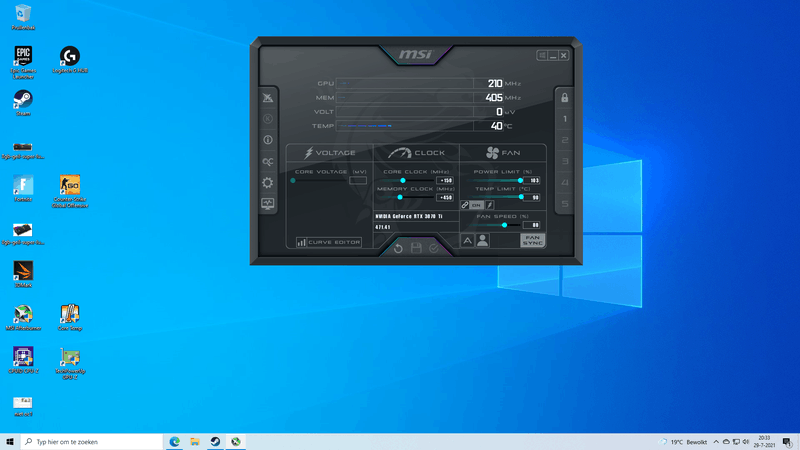
Task: Click the information (i) sidebar icon
Action: [267, 140]
